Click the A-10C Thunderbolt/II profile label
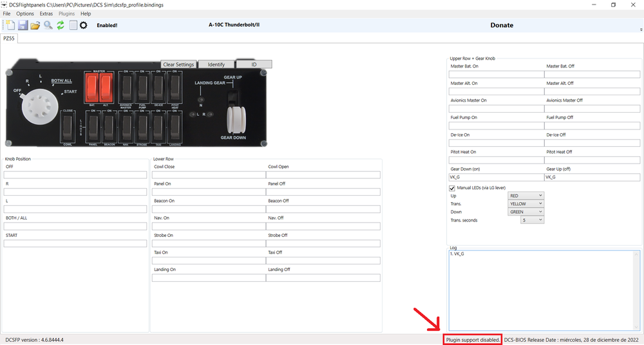This screenshot has height=345, width=644. point(234,24)
